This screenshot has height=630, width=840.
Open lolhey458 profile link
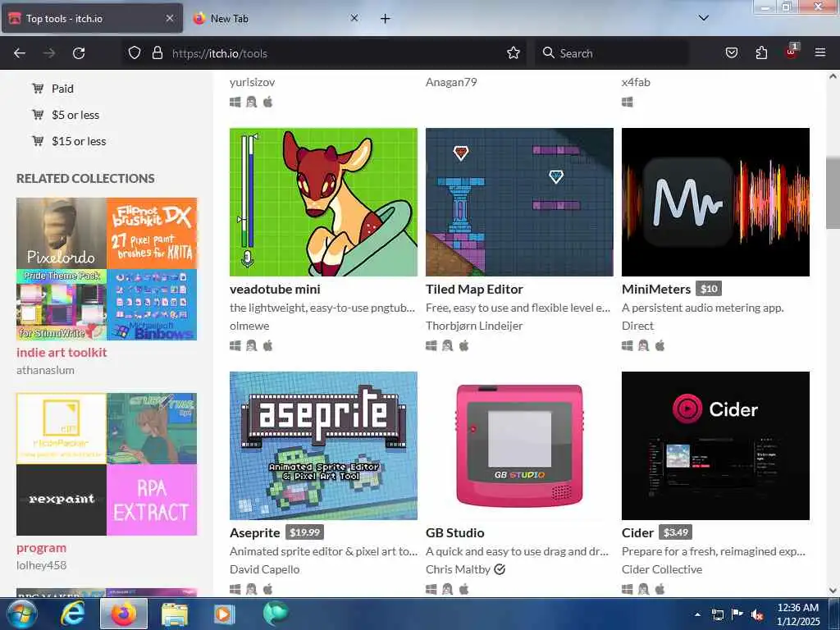42,565
